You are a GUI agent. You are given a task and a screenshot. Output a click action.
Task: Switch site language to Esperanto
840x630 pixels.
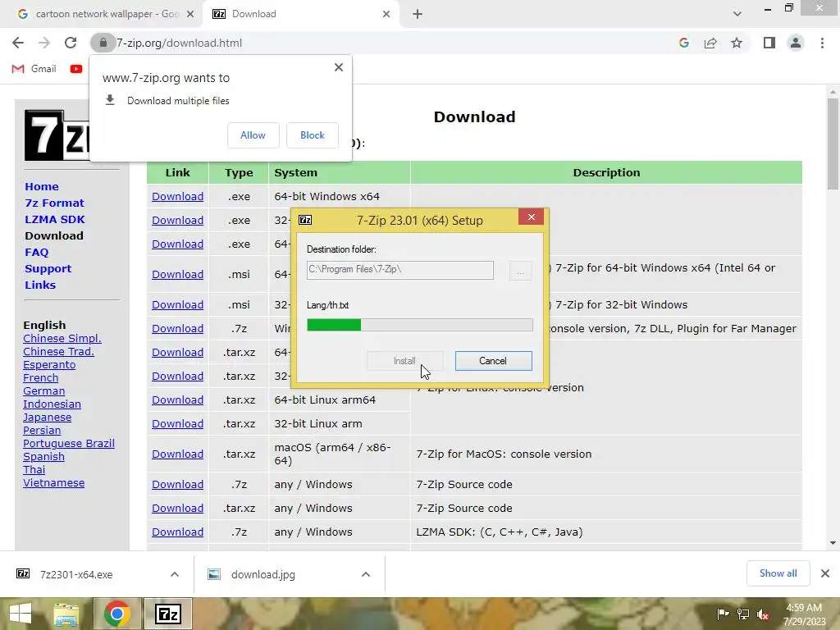click(x=49, y=365)
